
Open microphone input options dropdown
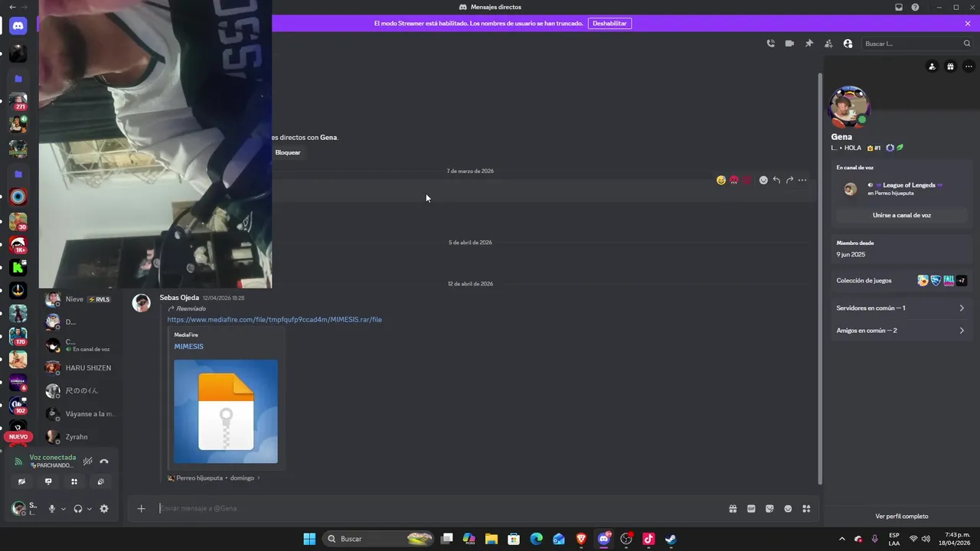[64, 509]
